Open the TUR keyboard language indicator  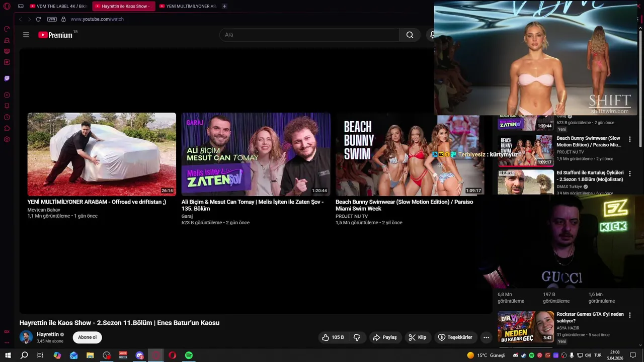(598, 355)
